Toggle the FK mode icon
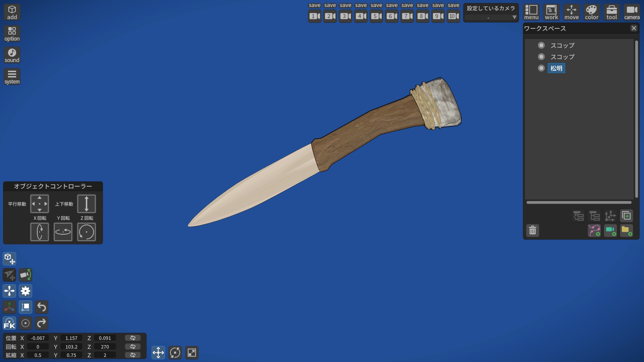The width and height of the screenshot is (644, 362). click(x=9, y=323)
